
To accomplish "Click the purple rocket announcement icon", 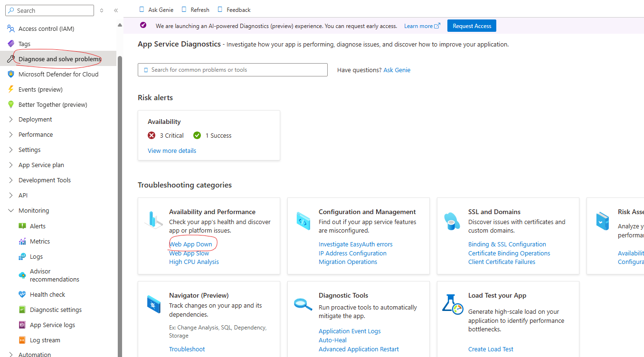I will click(143, 26).
